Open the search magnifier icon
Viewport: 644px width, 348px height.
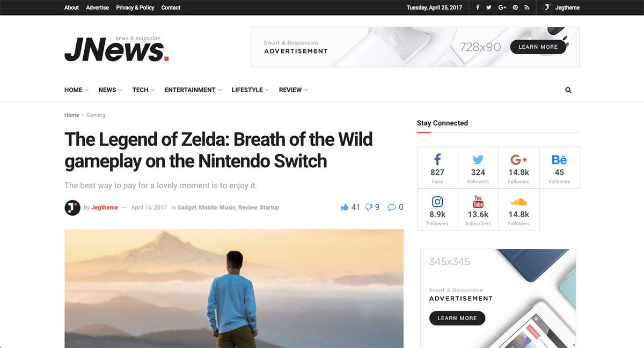568,90
